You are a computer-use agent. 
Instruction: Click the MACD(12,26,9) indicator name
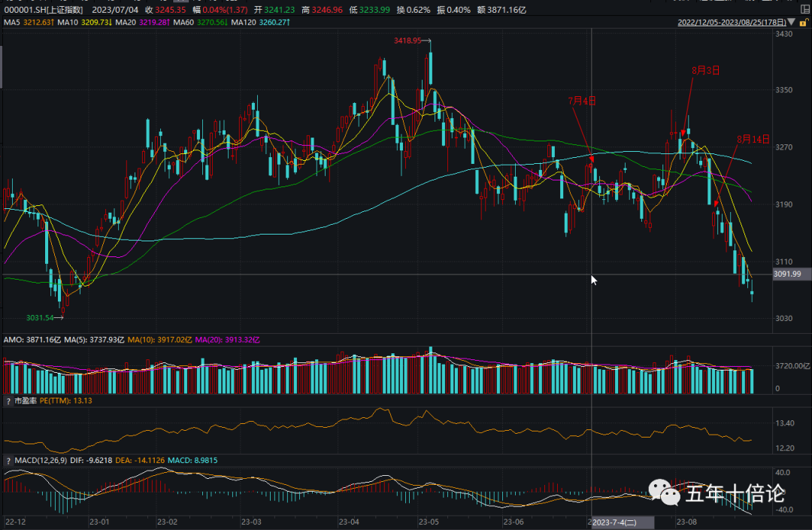41,461
